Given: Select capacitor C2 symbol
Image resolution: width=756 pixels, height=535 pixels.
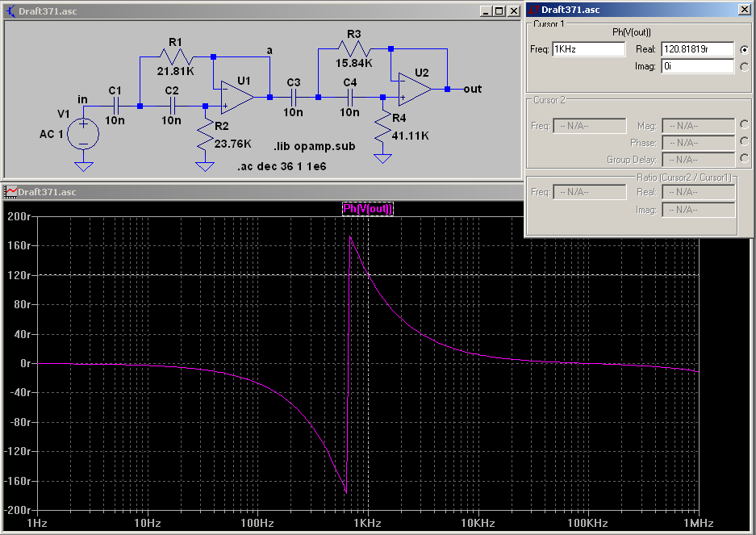Looking at the screenshot, I should 172,106.
